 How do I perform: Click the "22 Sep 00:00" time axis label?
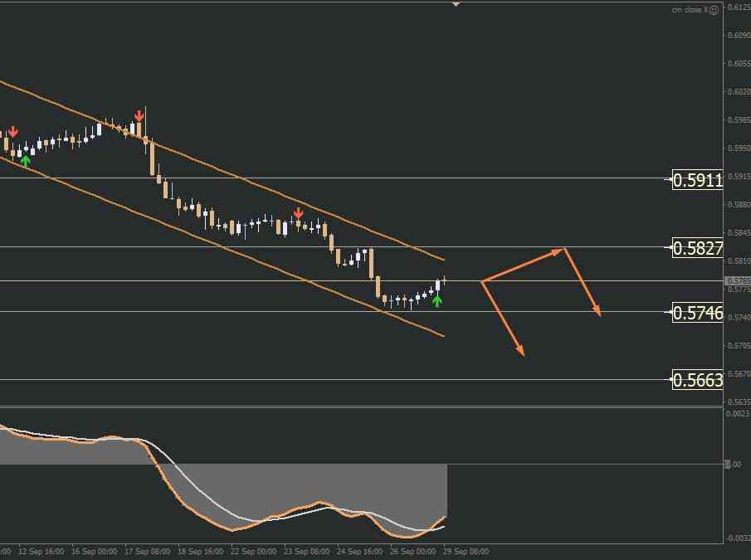click(x=253, y=552)
